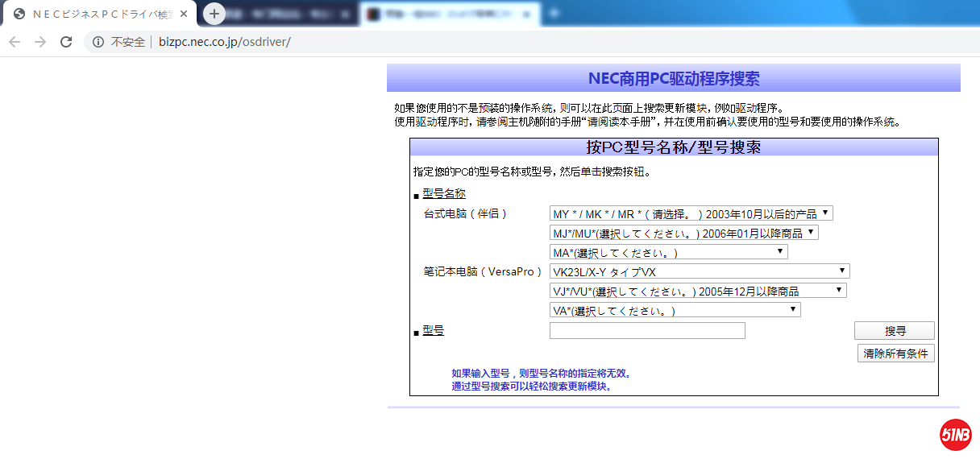This screenshot has width=980, height=459.
Task: Open a new tab with plus button
Action: (214, 14)
